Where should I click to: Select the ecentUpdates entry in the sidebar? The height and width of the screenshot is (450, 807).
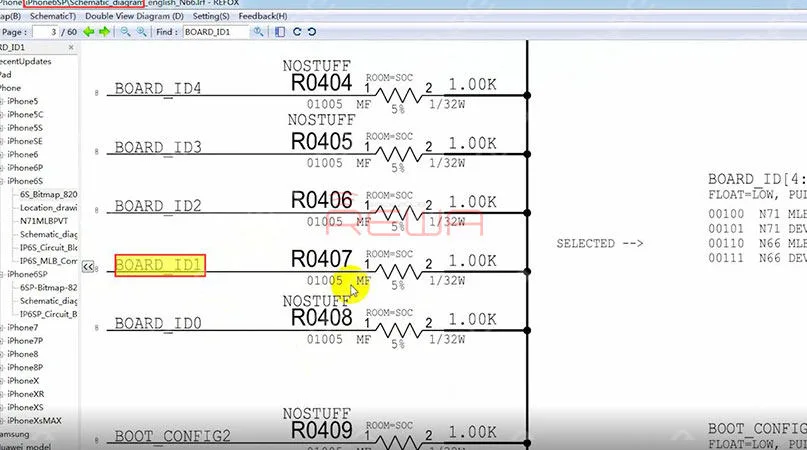26,61
